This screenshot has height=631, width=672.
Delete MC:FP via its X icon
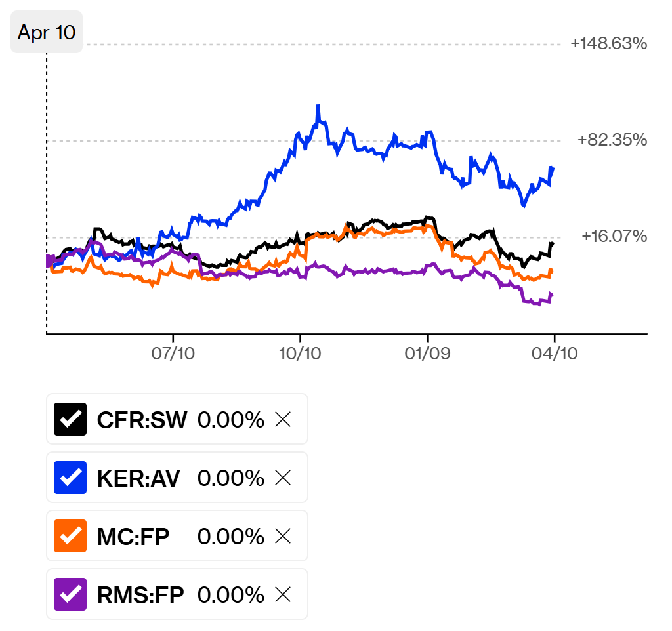pos(283,536)
